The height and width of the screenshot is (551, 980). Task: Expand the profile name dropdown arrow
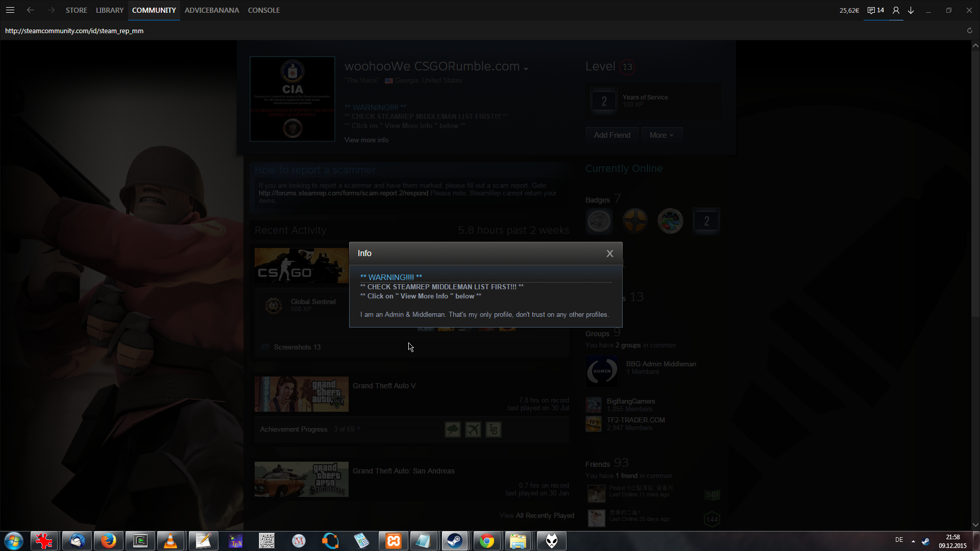point(526,68)
